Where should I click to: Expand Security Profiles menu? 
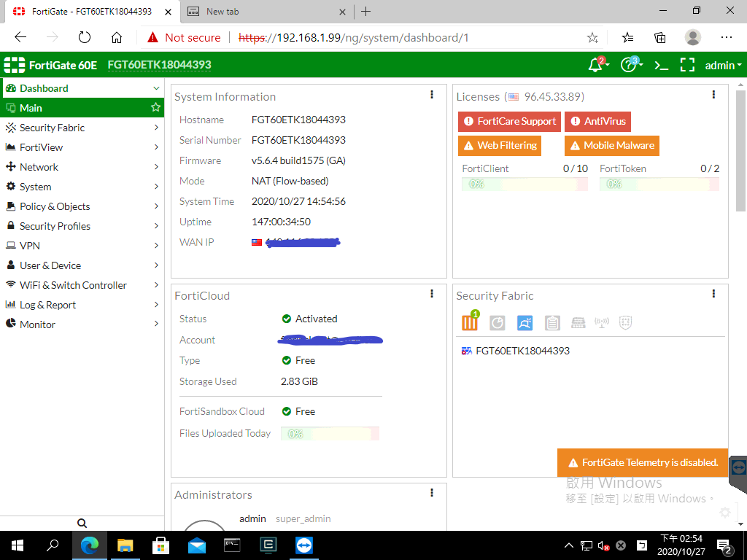(x=82, y=226)
